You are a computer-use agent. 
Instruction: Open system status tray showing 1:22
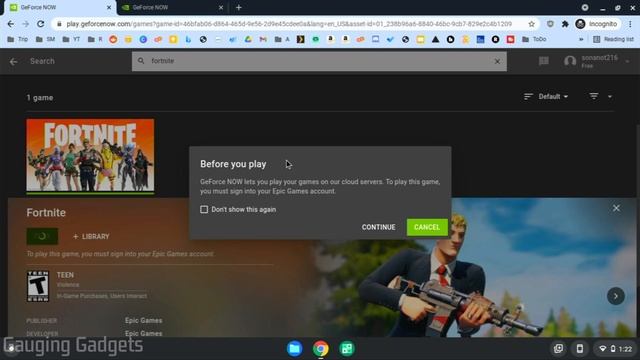pyautogui.click(x=615, y=349)
